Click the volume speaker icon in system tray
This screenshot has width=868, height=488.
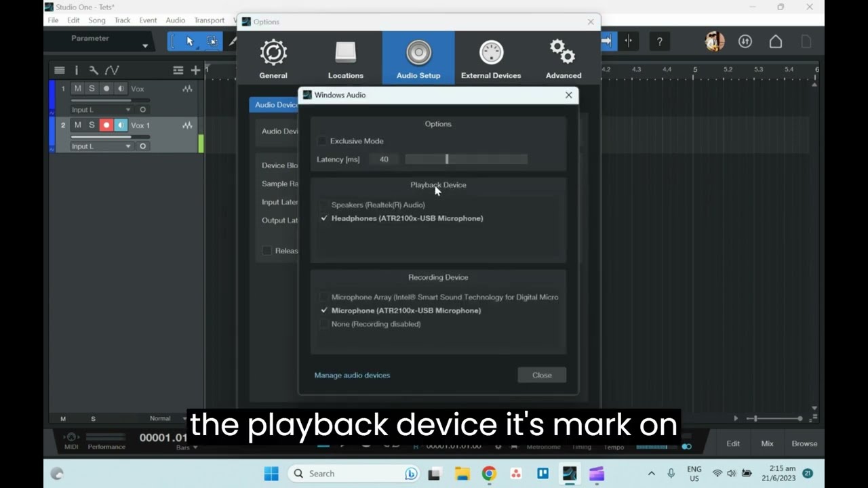click(x=732, y=474)
